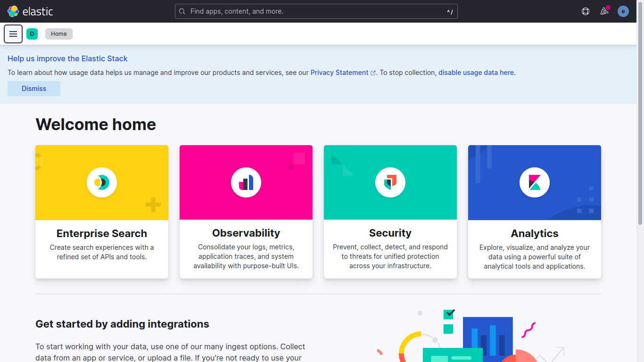This screenshot has height=362, width=644.
Task: Click the integrations illustration graphic
Action: coord(471,336)
